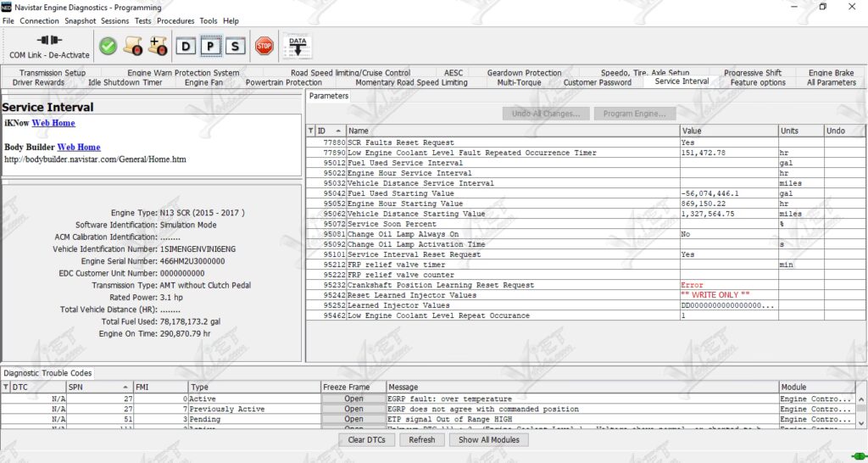Viewport: 868px width, 463px height.
Task: Toggle the P programming session button
Action: (210, 47)
